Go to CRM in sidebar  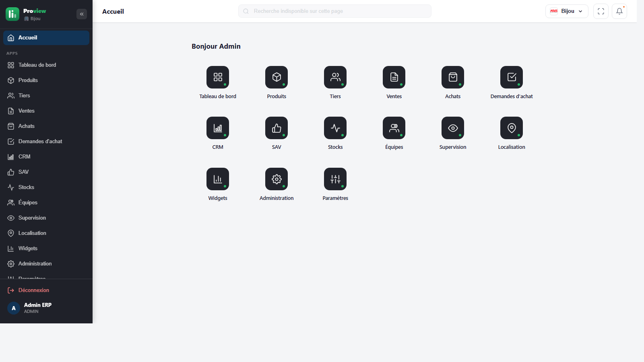(x=46, y=157)
